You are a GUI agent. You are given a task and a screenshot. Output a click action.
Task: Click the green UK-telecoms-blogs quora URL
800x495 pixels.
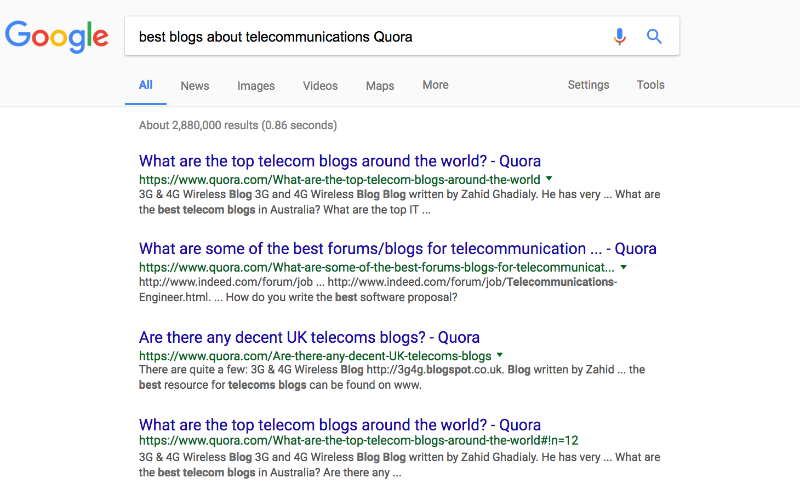coord(315,356)
